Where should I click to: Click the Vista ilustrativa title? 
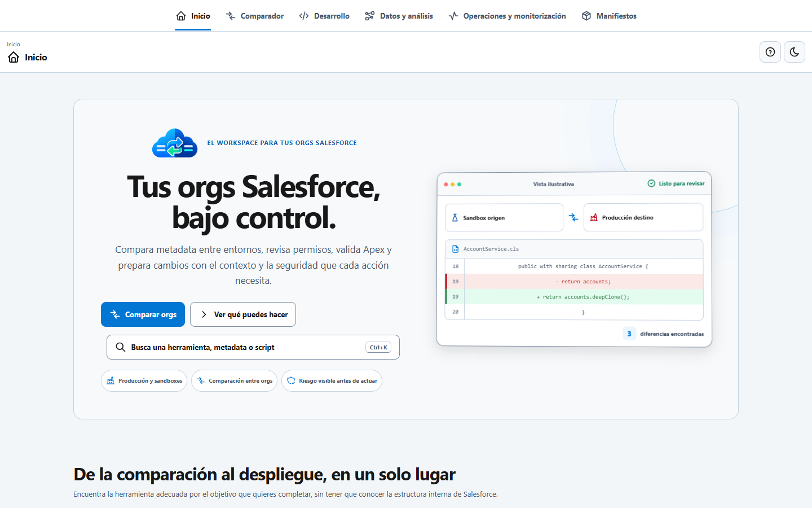(x=554, y=184)
